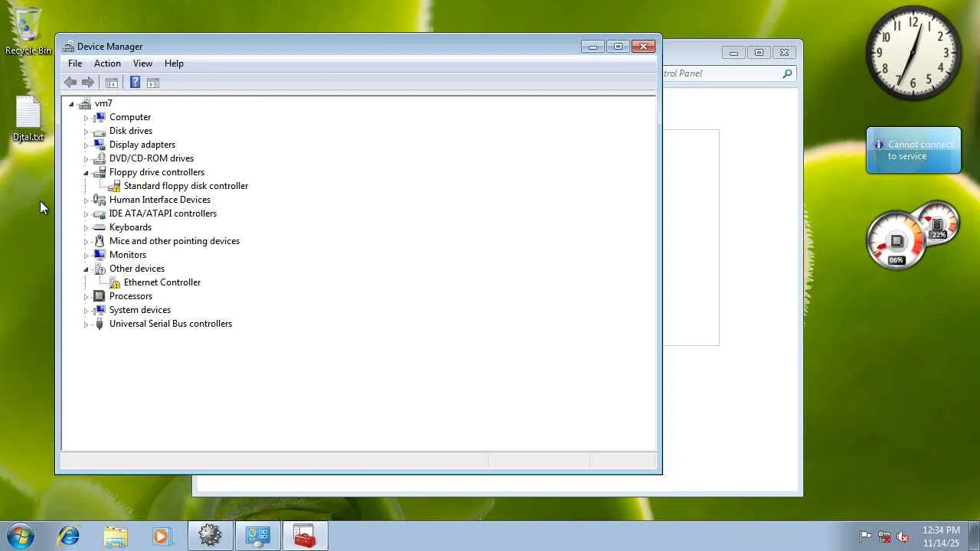Open the Help menu

[174, 64]
